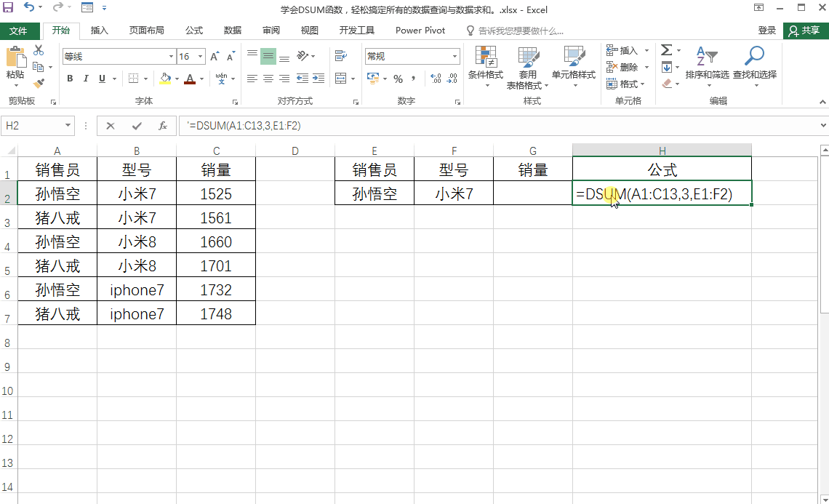
Task: Click the Copy icon in clipboard group
Action: 38,67
